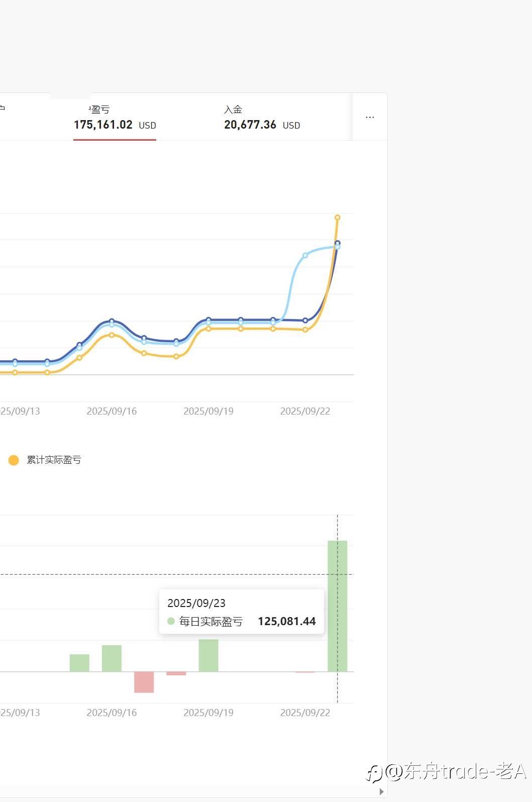Click the green 每日实际盈亏 dot in tooltip

(x=171, y=621)
